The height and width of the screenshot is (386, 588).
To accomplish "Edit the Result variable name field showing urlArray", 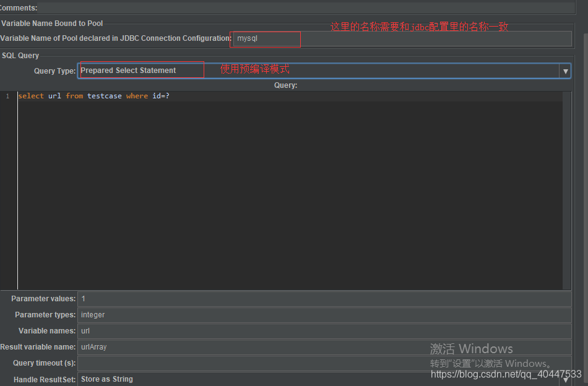I will tap(324, 348).
